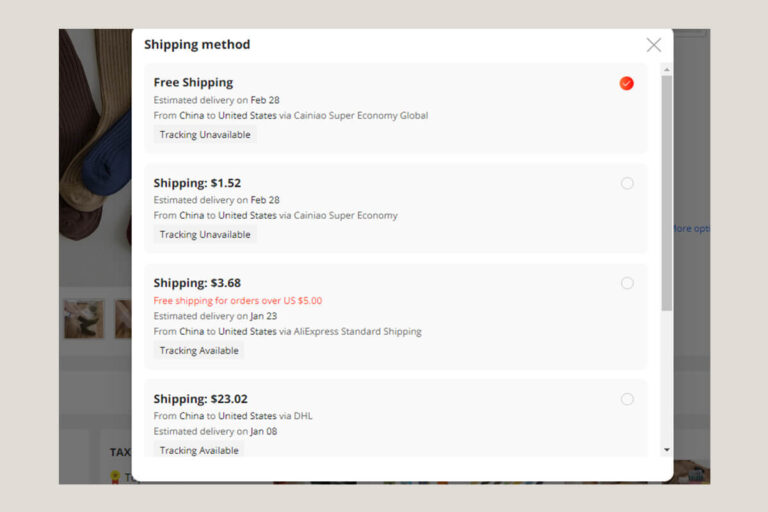
Task: Click the Free Shipping heading
Action: (193, 83)
